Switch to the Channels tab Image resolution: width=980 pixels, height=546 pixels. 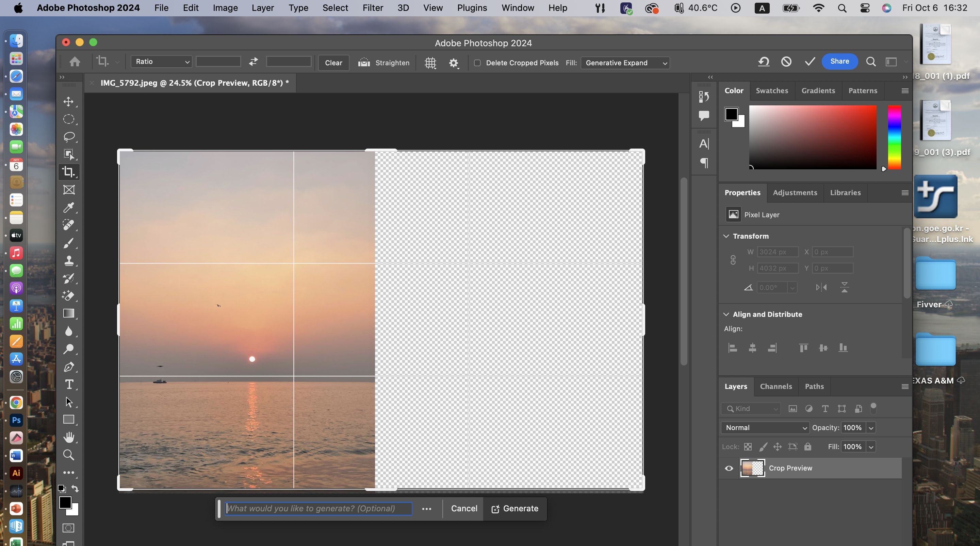tap(776, 386)
